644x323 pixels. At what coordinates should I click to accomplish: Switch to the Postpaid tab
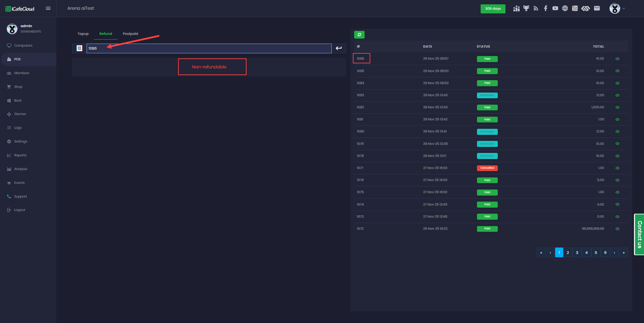point(130,34)
